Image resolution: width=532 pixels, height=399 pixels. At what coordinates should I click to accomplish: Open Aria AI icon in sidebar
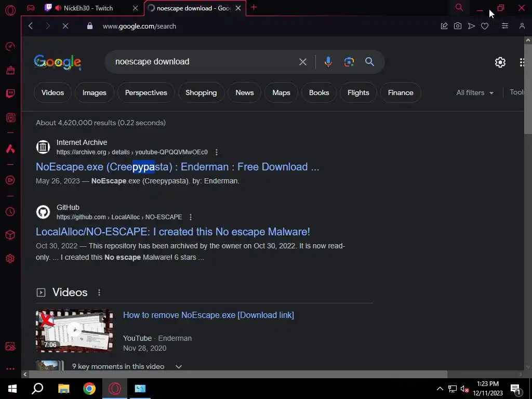click(x=10, y=149)
